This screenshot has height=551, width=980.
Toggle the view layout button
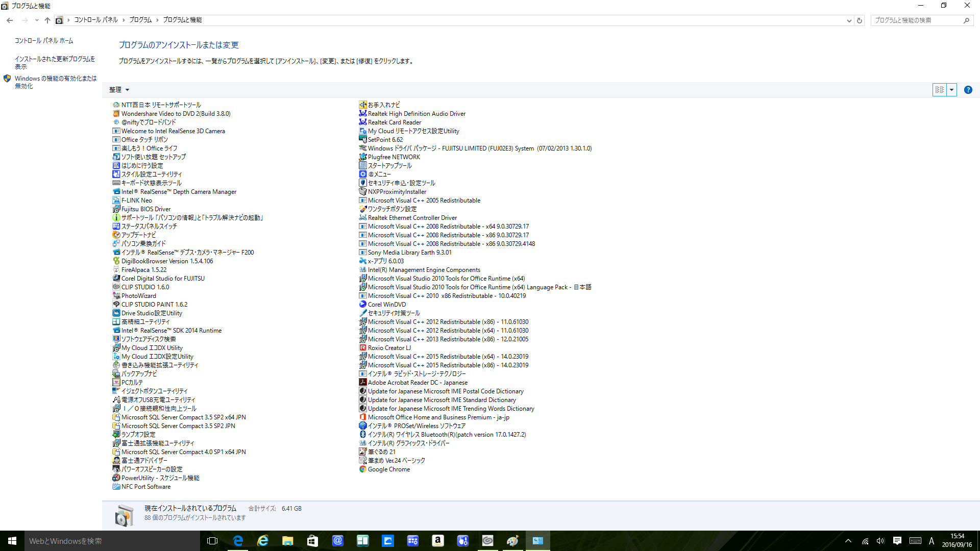[x=939, y=90]
